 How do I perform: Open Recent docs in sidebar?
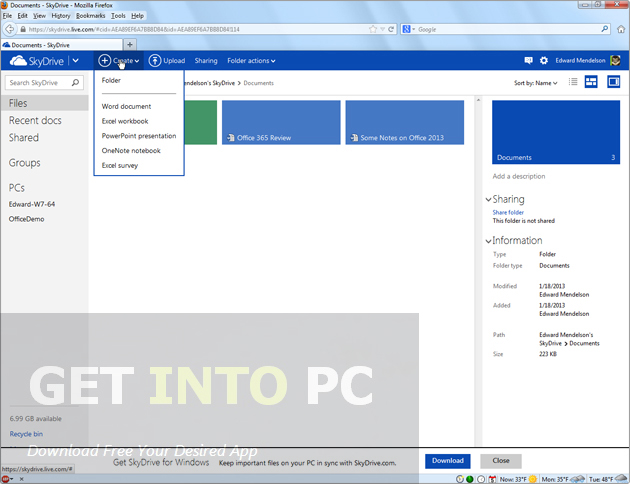35,120
